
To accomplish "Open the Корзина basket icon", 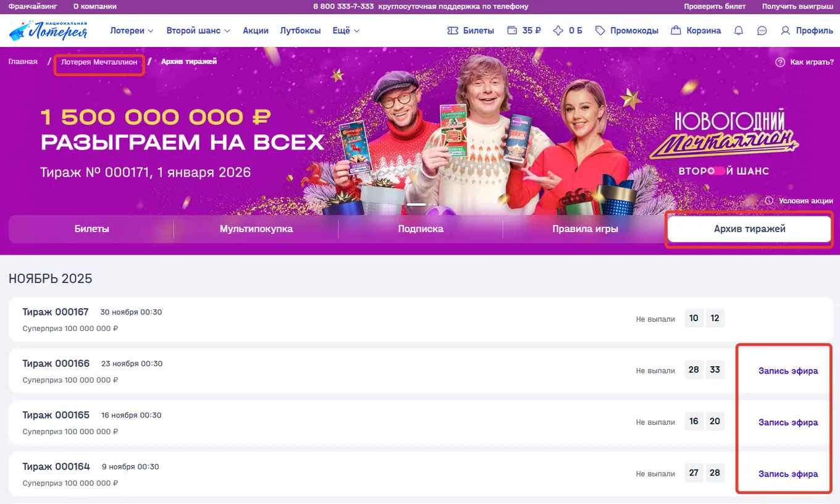I will (676, 30).
